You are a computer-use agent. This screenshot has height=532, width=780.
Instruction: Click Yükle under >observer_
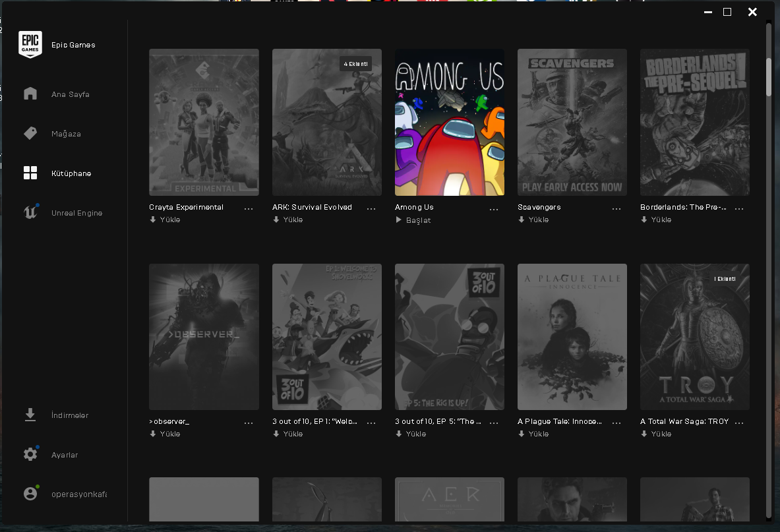165,434
